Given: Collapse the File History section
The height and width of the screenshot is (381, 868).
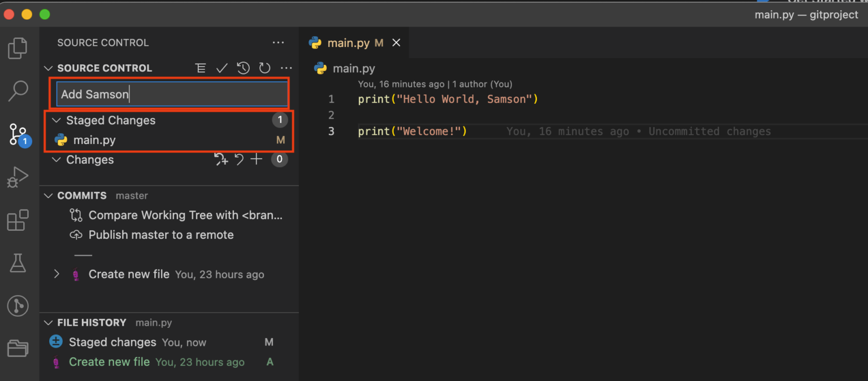Looking at the screenshot, I should [x=48, y=322].
